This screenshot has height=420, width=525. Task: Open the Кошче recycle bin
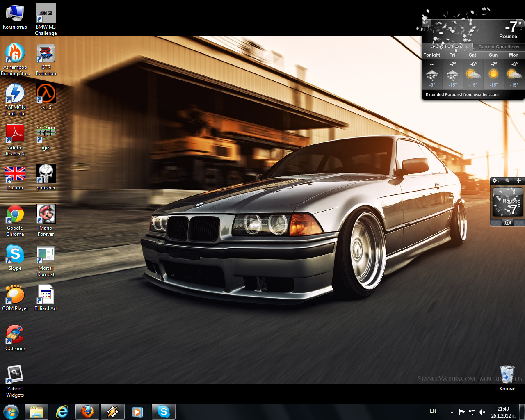click(x=507, y=379)
